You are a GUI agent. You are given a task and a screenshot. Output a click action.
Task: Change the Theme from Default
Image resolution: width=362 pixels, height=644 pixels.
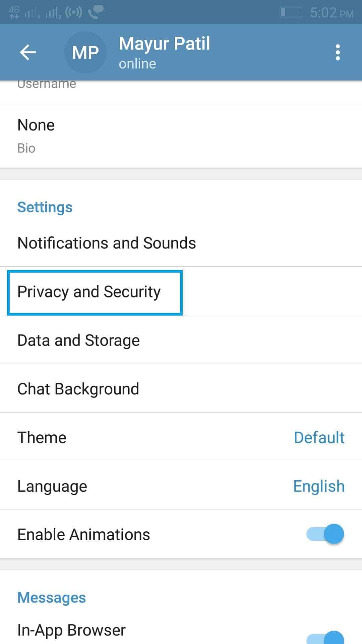(x=319, y=437)
